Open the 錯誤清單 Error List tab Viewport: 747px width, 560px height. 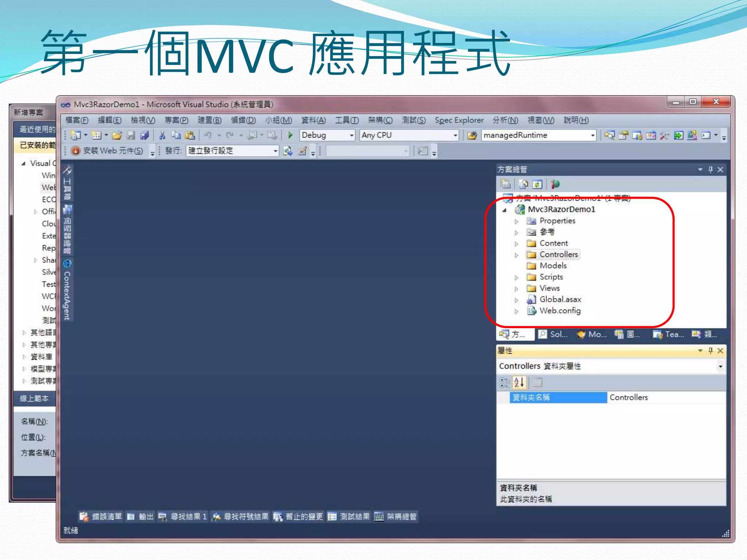pyautogui.click(x=101, y=517)
